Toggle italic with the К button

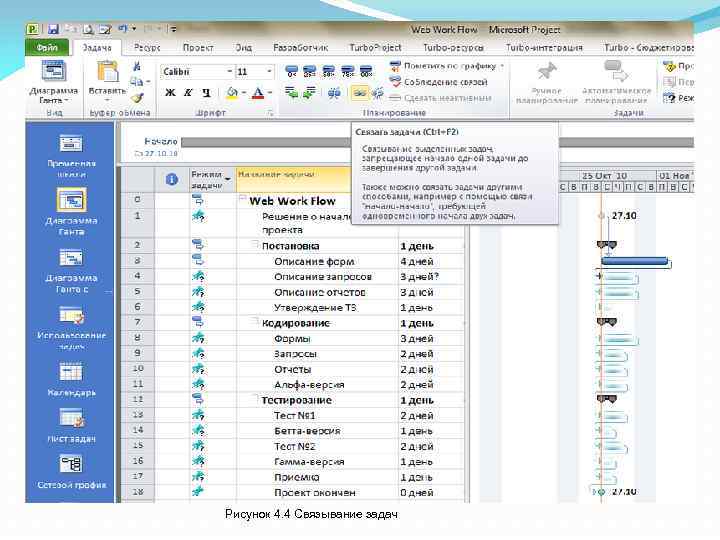[x=188, y=92]
